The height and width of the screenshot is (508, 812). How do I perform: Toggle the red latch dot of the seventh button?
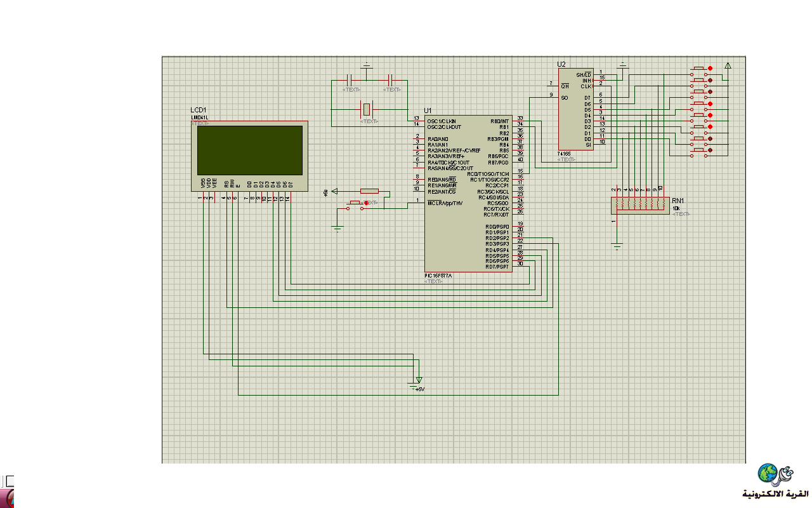point(710,138)
